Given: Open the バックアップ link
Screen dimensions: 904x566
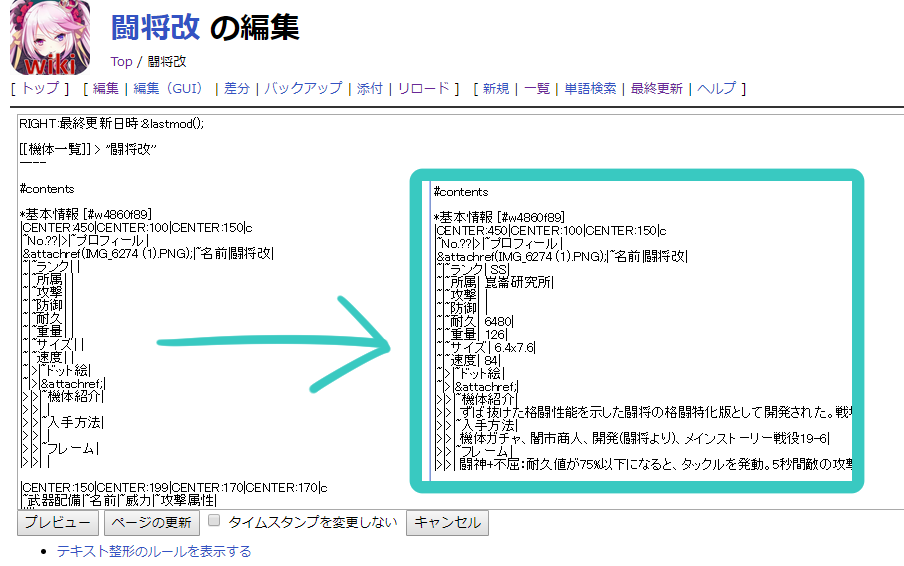Looking at the screenshot, I should tap(303, 88).
